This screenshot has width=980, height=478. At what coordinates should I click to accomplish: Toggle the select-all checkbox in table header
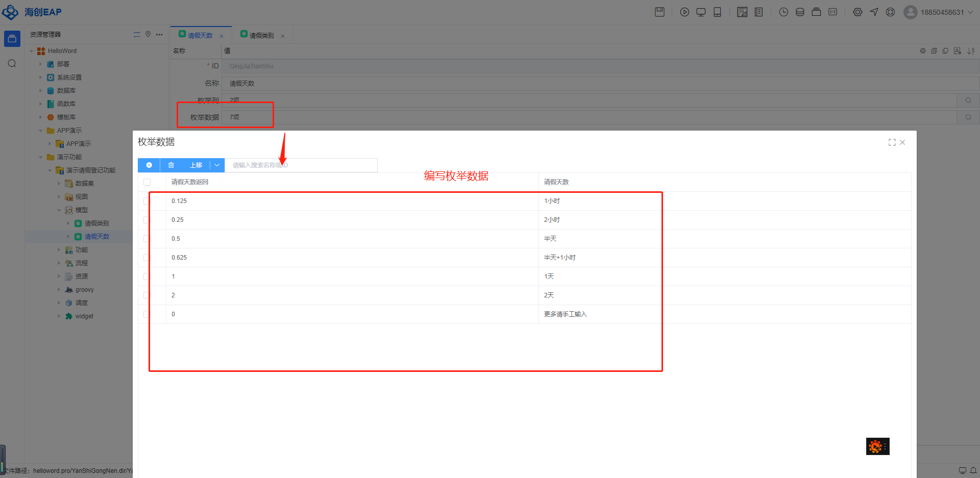[x=147, y=182]
